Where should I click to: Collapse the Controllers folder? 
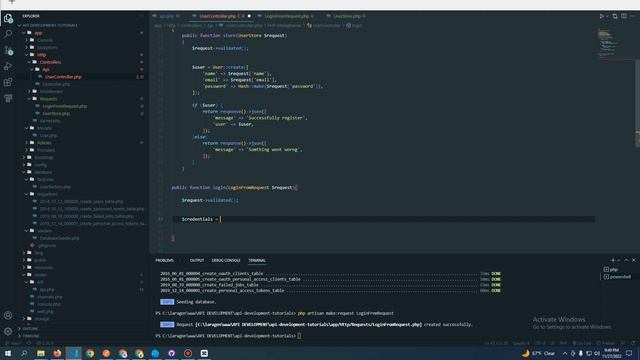coord(51,62)
